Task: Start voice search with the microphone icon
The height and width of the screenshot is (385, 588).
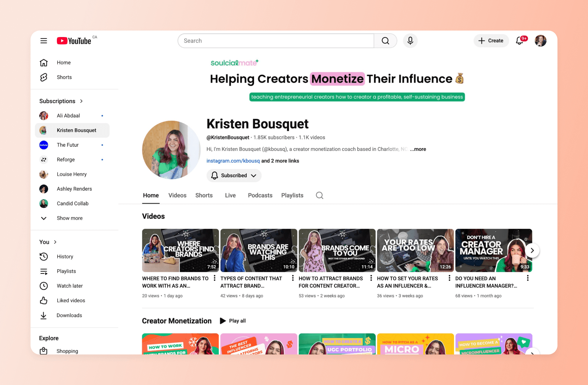Action: [x=410, y=40]
